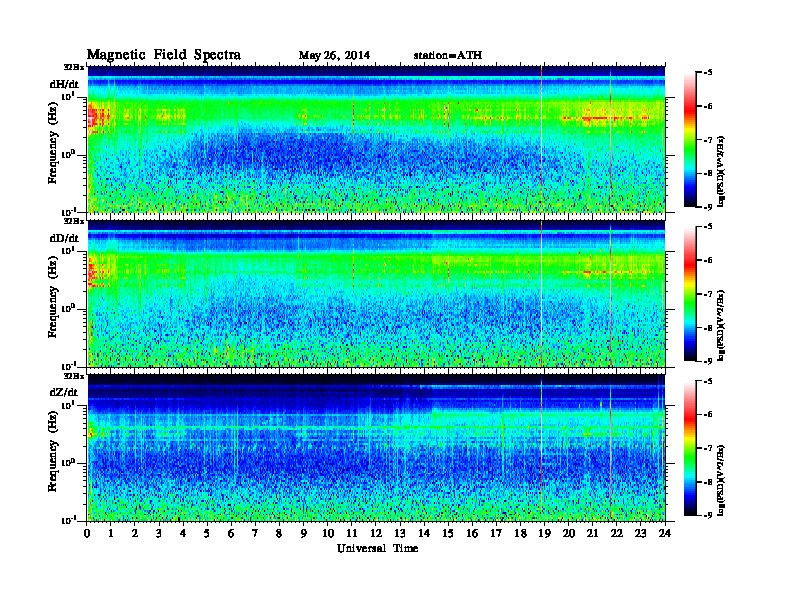Image resolution: width=792 pixels, height=612 pixels.
Task: Click the 'dH/dt' panel label
Action: click(x=64, y=83)
